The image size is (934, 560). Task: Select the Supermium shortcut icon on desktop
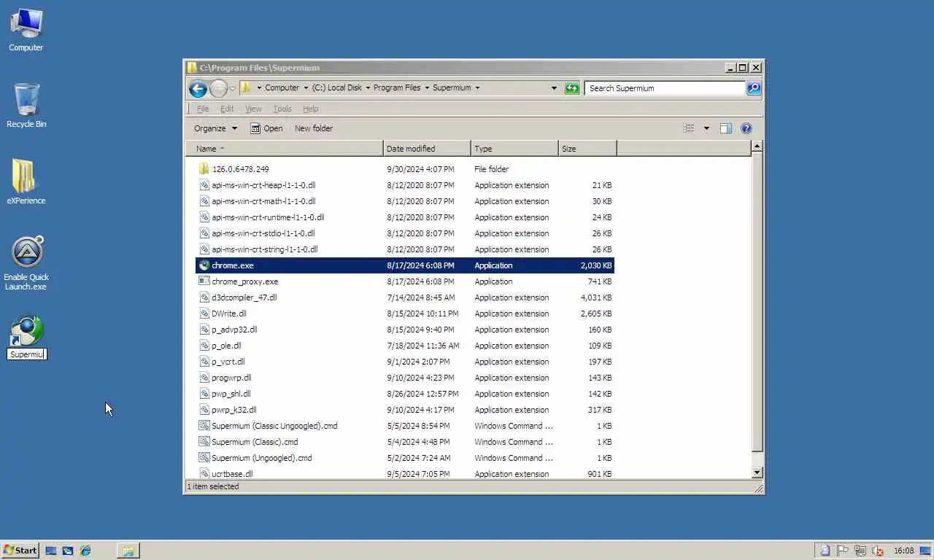(27, 331)
